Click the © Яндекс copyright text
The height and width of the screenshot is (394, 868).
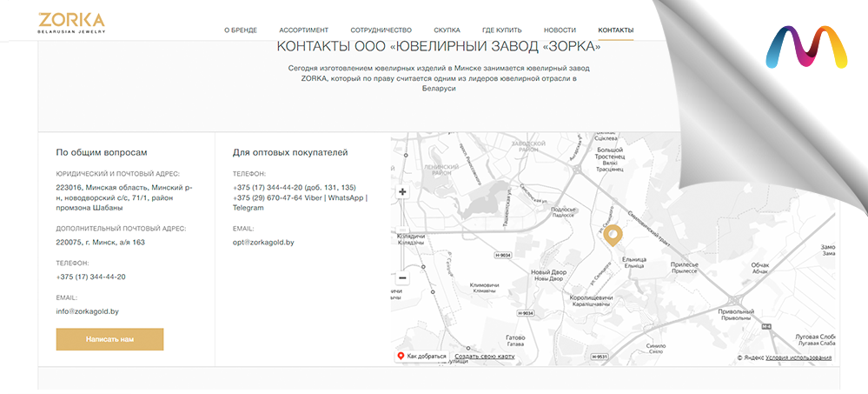click(x=751, y=358)
